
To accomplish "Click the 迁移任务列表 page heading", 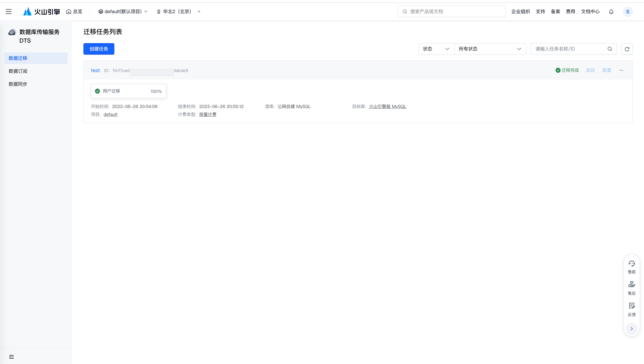I will [103, 32].
